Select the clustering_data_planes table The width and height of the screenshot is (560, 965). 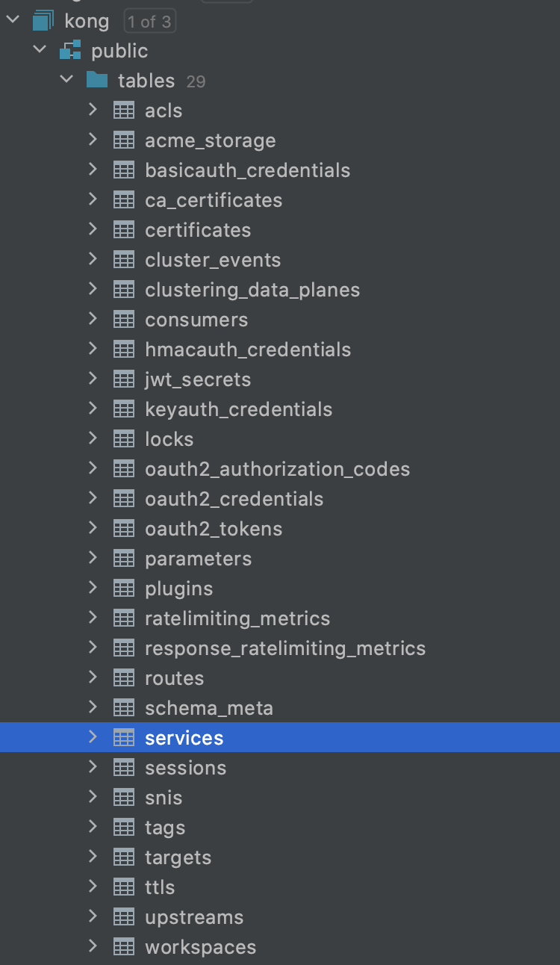[252, 290]
